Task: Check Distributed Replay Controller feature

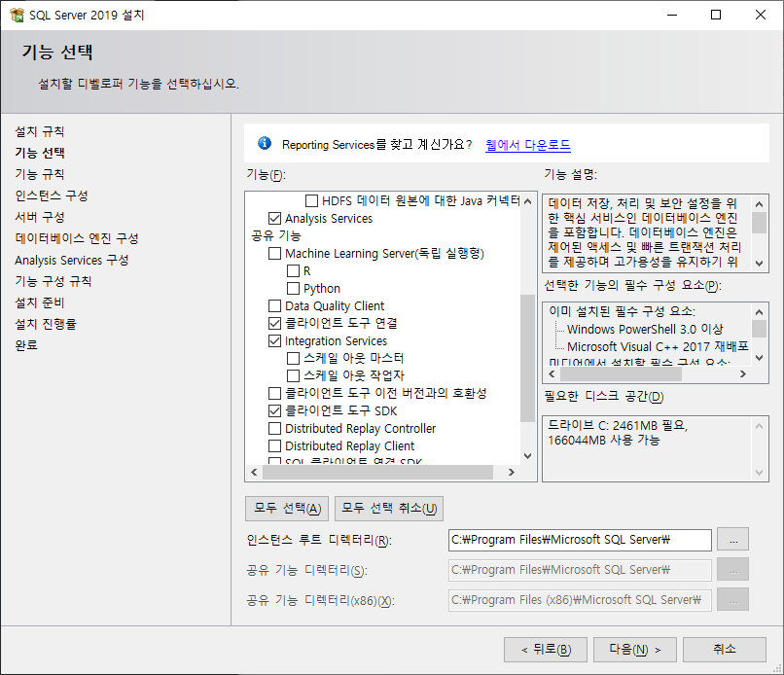Action: pos(274,429)
